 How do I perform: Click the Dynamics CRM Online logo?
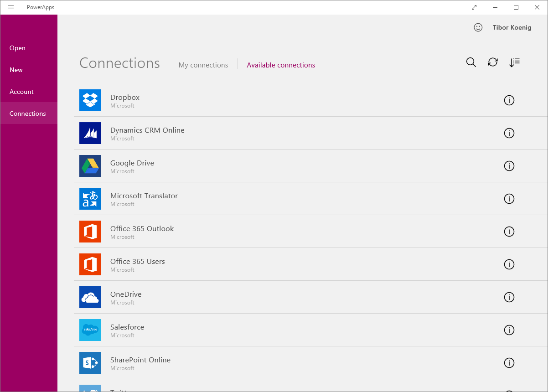tap(90, 133)
